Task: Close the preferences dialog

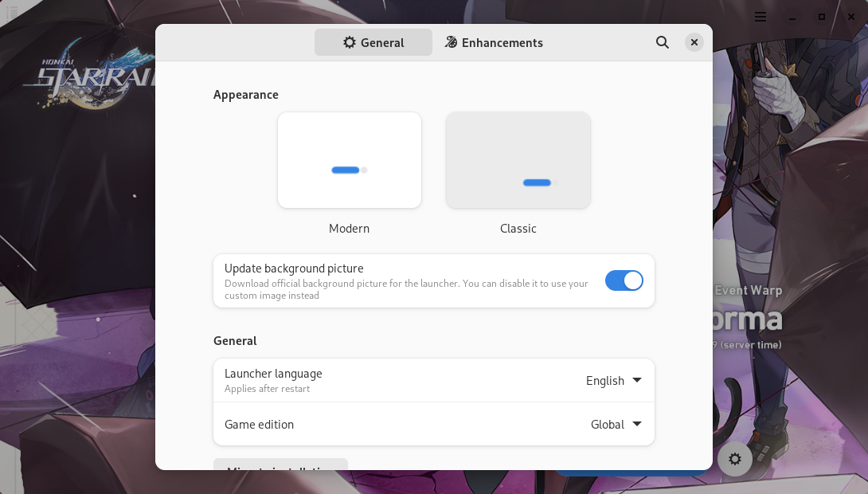Action: [694, 42]
